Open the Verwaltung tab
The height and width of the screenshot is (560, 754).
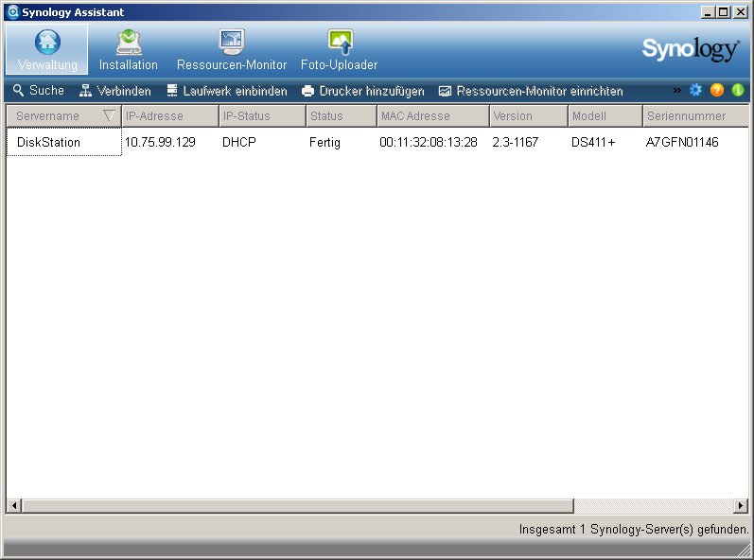point(47,49)
